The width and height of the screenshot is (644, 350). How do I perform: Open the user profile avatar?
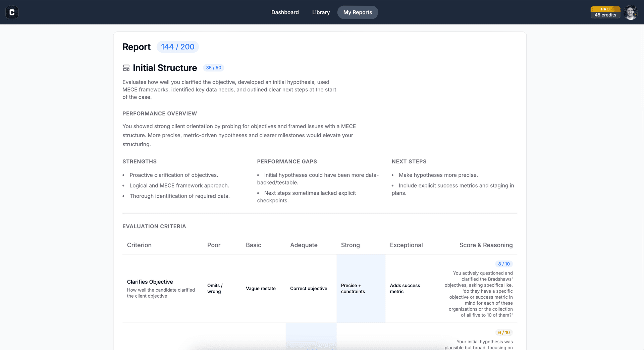click(631, 12)
